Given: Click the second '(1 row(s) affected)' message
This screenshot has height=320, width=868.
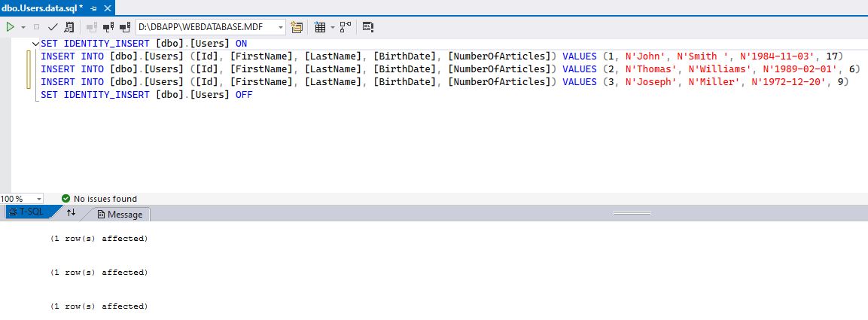Looking at the screenshot, I should tap(99, 273).
